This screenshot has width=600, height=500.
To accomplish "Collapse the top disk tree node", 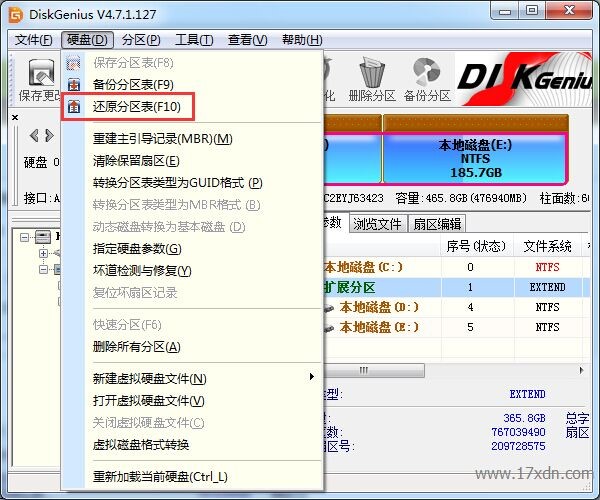I will tap(24, 238).
